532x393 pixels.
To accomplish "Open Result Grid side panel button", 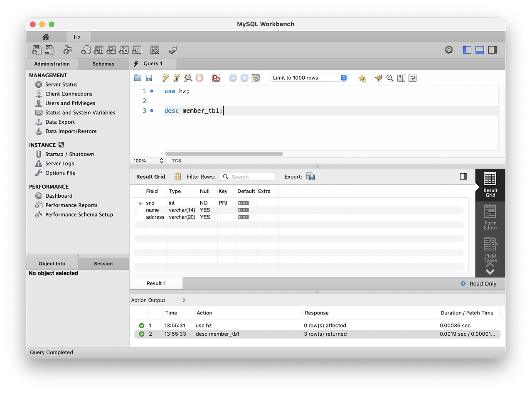I will point(490,185).
